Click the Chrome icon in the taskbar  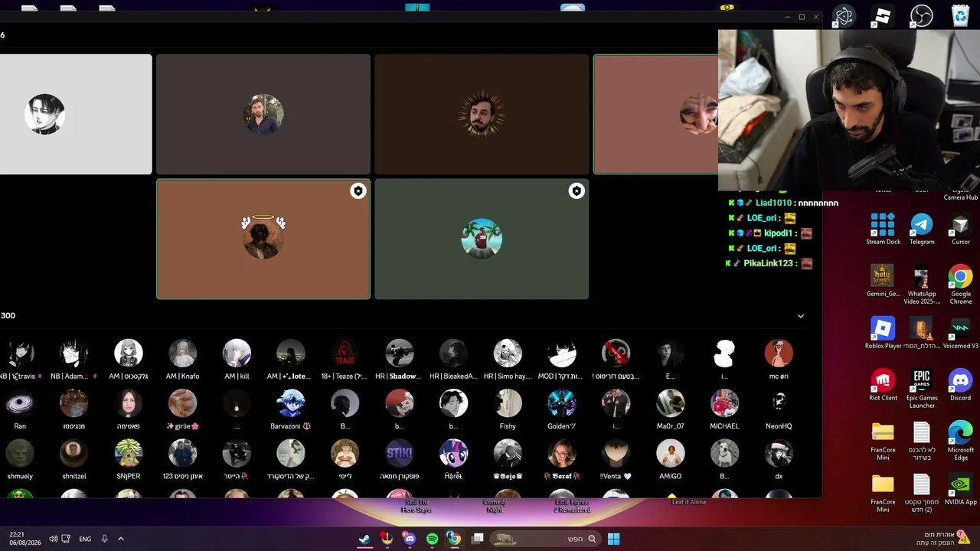(x=454, y=539)
